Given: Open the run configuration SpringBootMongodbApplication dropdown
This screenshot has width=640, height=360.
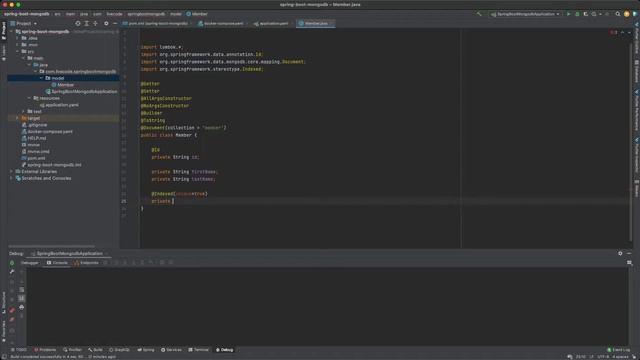Looking at the screenshot, I should pyautogui.click(x=525, y=14).
